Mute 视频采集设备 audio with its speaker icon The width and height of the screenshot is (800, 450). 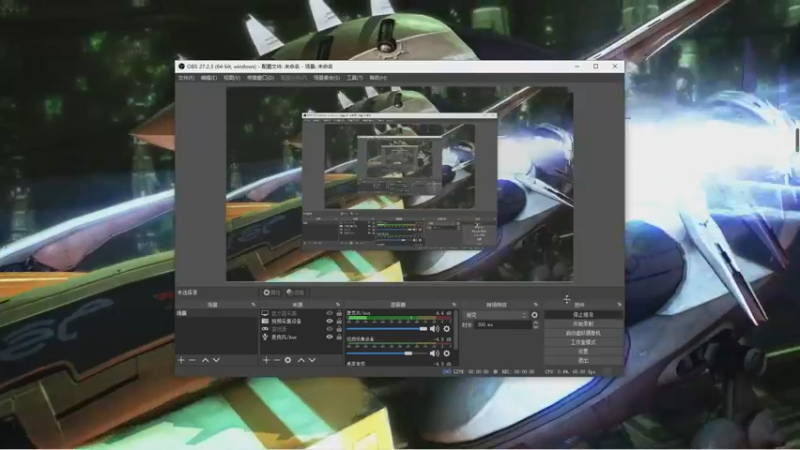(434, 353)
